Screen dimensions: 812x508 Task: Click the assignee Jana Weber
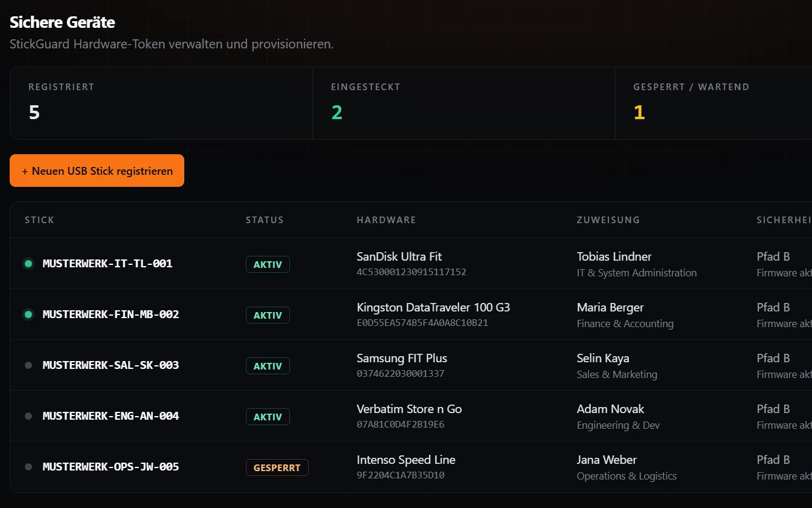[x=607, y=460]
